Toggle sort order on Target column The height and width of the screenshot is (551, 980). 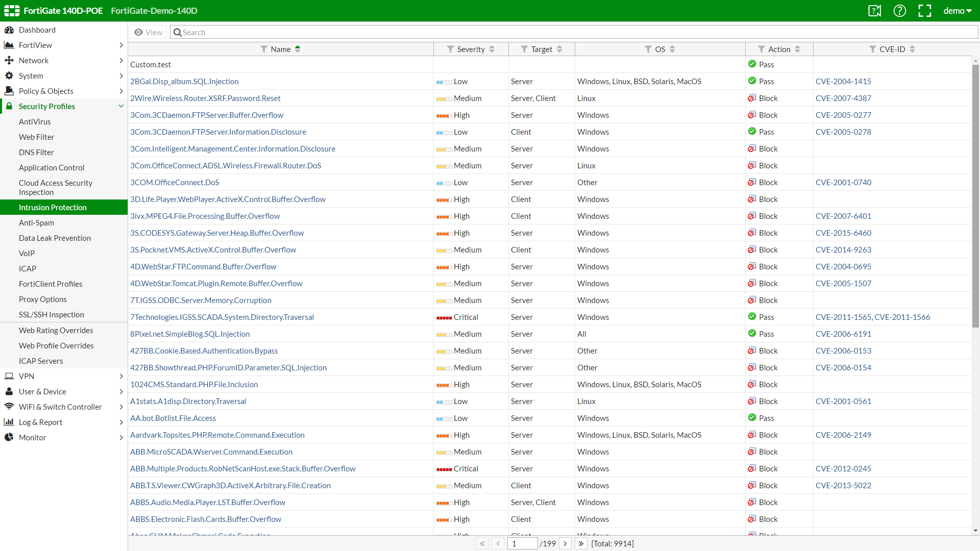click(x=559, y=49)
